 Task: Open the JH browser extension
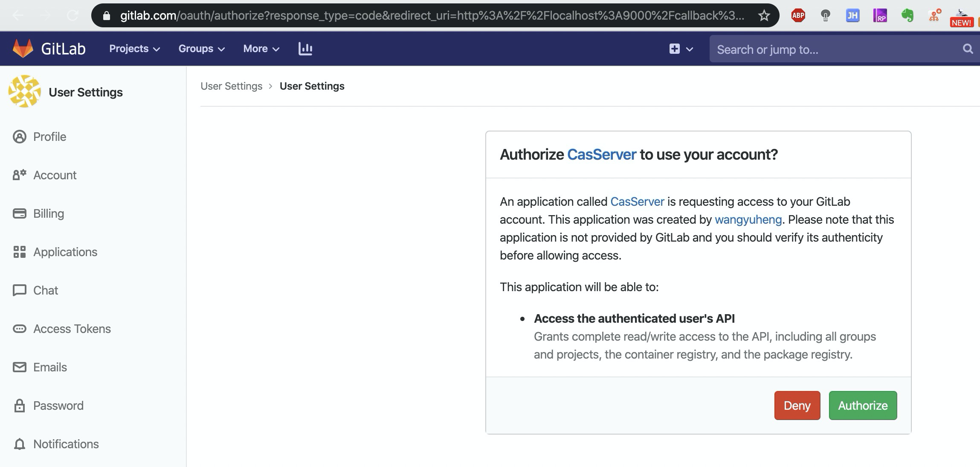pos(852,16)
